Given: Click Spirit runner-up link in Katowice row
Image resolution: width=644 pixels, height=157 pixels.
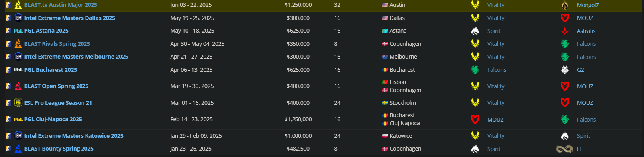Looking at the screenshot, I should pos(583,136).
